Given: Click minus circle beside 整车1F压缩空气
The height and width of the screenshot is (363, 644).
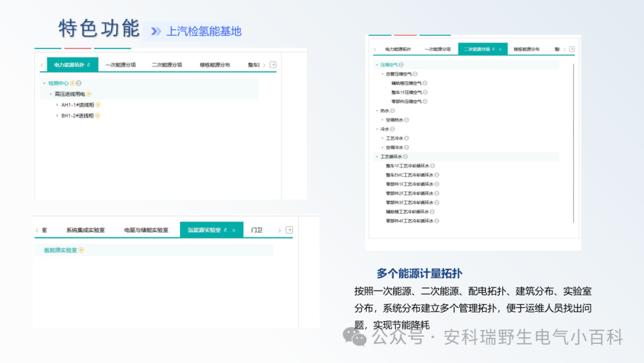Looking at the screenshot, I should (425, 93).
